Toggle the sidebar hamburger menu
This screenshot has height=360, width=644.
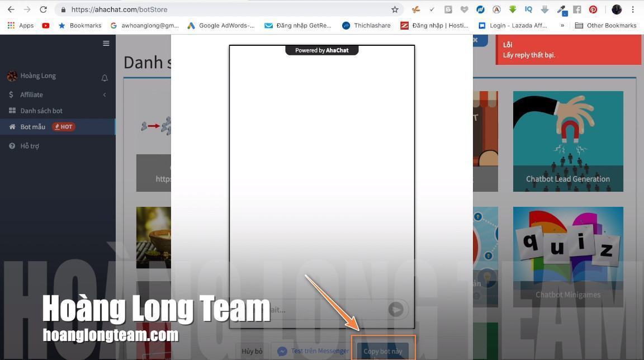coord(106,44)
